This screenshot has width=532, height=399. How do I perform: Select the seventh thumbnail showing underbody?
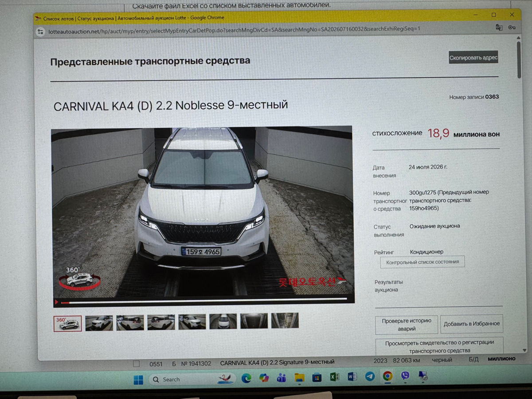click(254, 321)
